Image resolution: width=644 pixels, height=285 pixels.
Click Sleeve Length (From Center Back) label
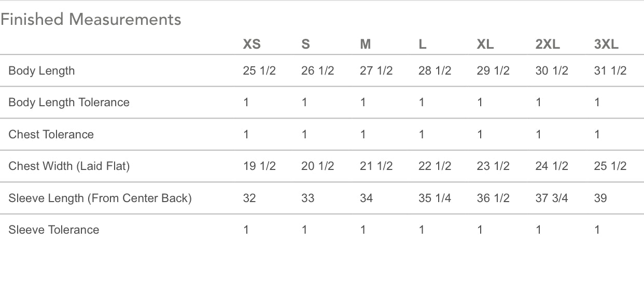(x=100, y=198)
